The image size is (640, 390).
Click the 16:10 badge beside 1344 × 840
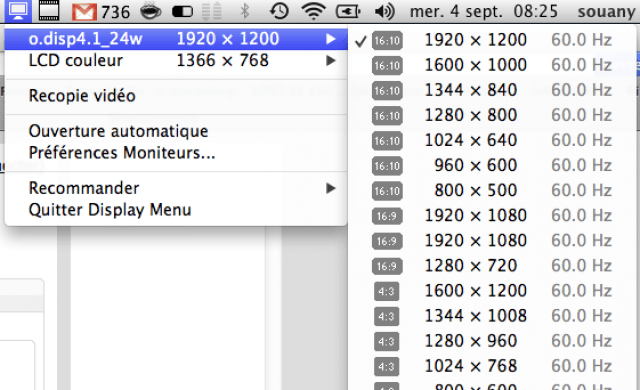point(387,91)
